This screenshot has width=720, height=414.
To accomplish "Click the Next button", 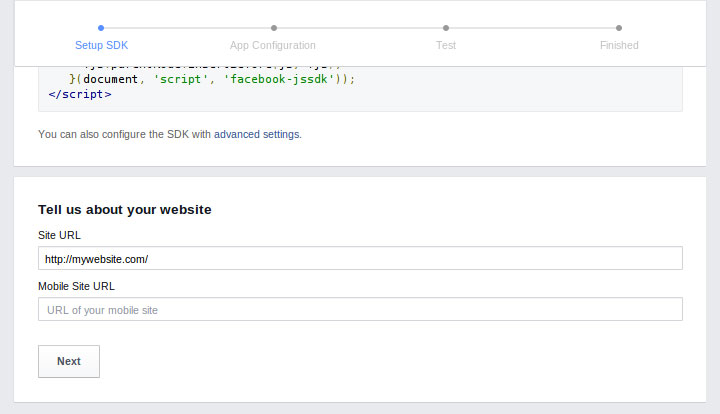I will tap(69, 361).
